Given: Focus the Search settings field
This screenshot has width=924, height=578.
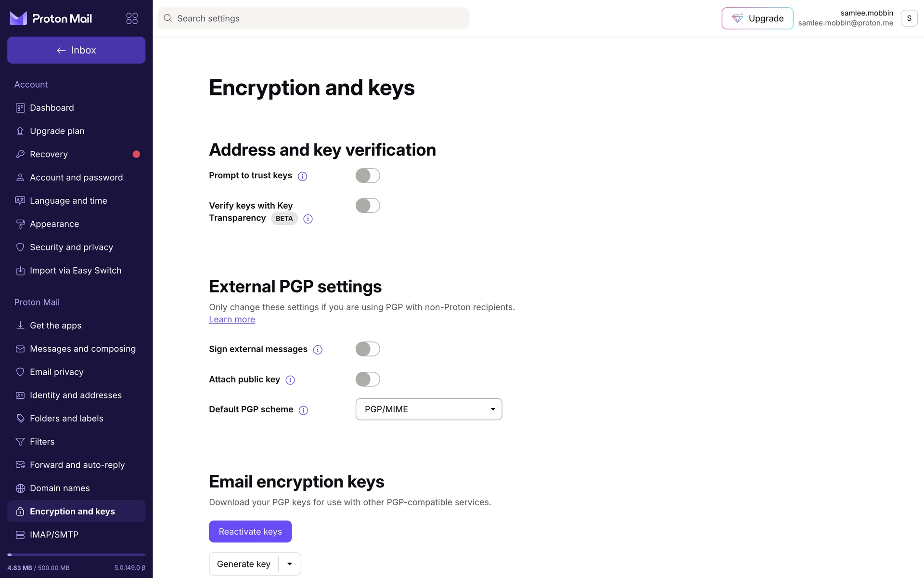Looking at the screenshot, I should pos(318,18).
